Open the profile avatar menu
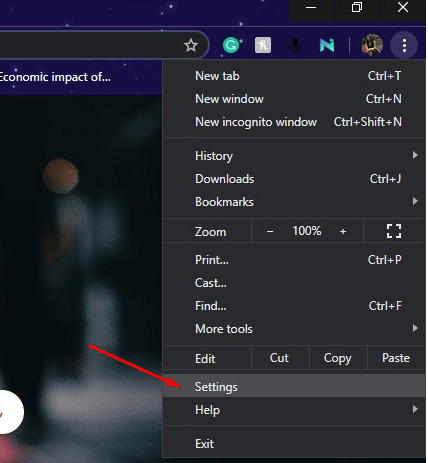428x463 pixels. pos(372,45)
